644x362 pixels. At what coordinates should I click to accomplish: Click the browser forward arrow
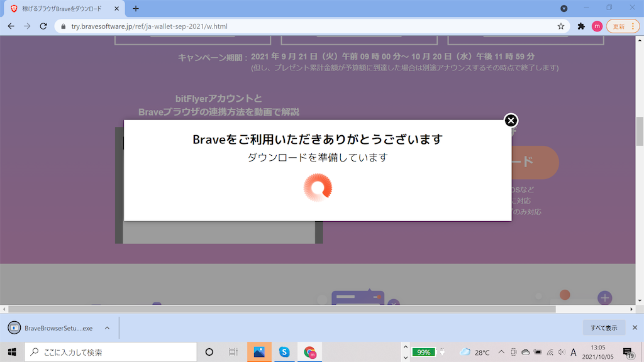pos(27,26)
